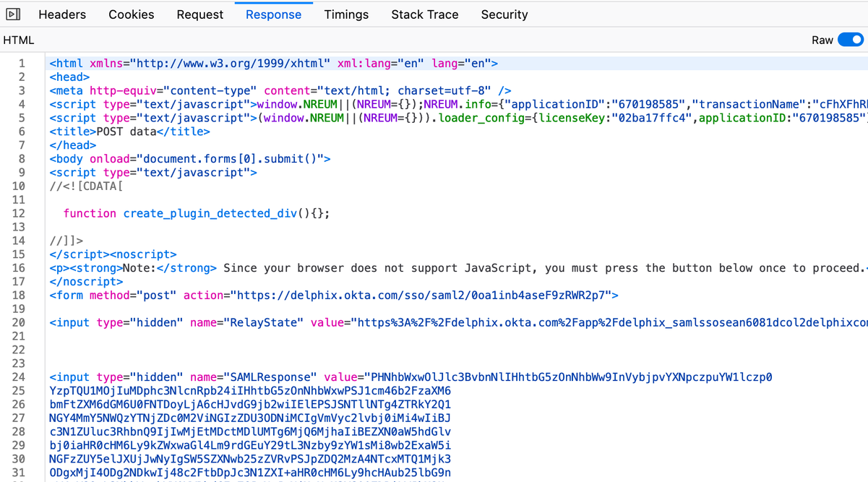This screenshot has width=868, height=482.
Task: View the Timings tab
Action: 346,14
